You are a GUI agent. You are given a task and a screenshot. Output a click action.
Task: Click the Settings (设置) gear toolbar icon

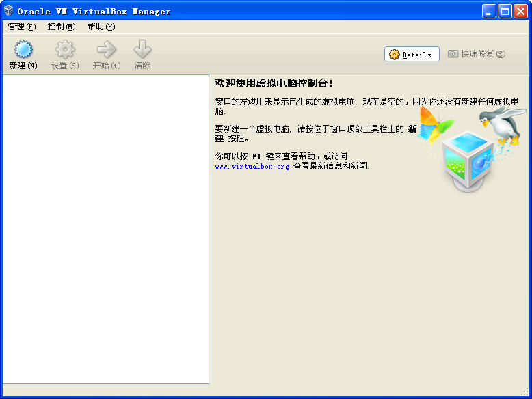65,49
